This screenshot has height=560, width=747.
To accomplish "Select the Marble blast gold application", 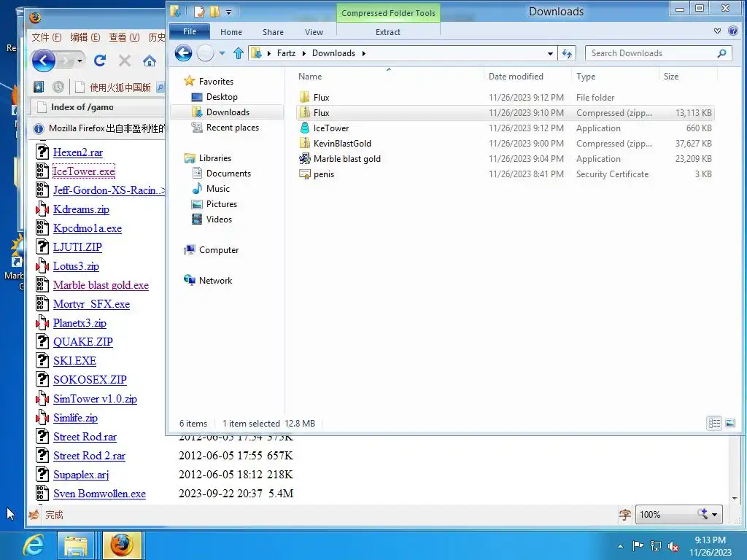I will (505, 158).
